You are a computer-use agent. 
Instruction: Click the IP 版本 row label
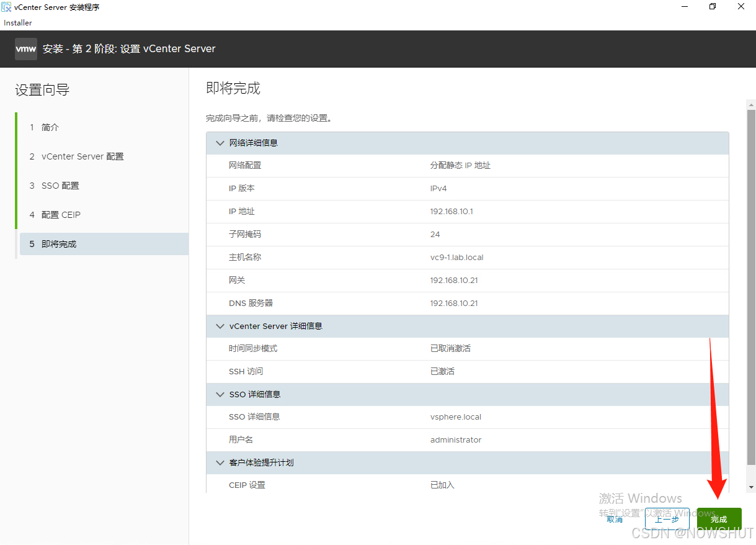point(242,189)
